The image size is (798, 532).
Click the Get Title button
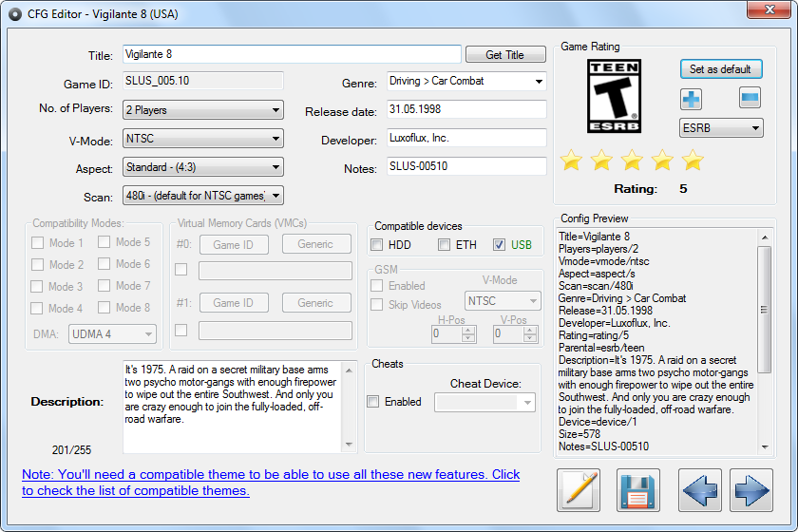[505, 54]
